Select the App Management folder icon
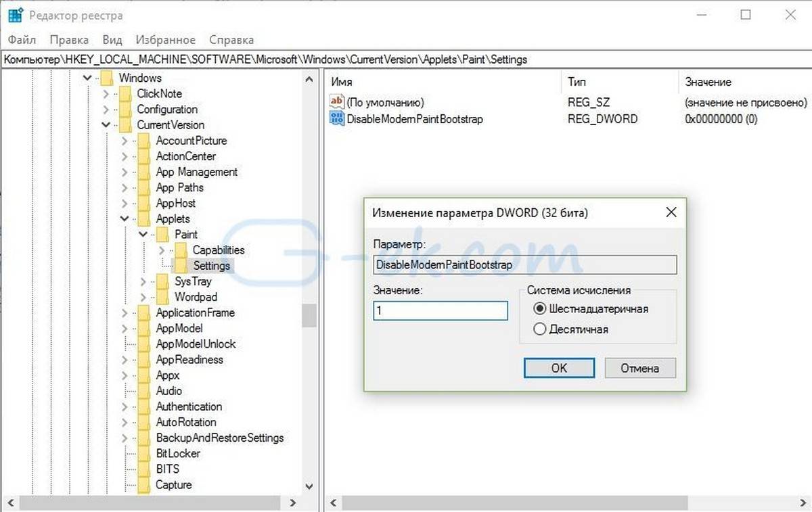 [144, 172]
